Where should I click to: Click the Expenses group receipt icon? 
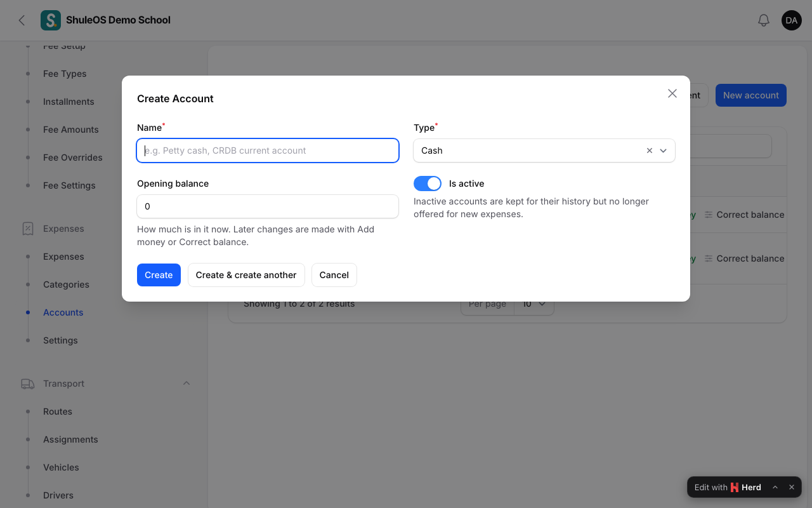[28, 229]
